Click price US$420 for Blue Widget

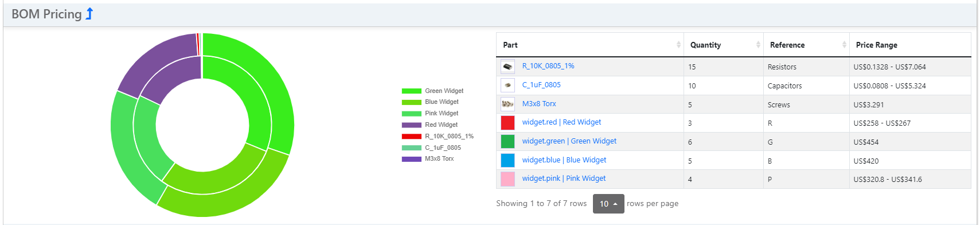(866, 161)
